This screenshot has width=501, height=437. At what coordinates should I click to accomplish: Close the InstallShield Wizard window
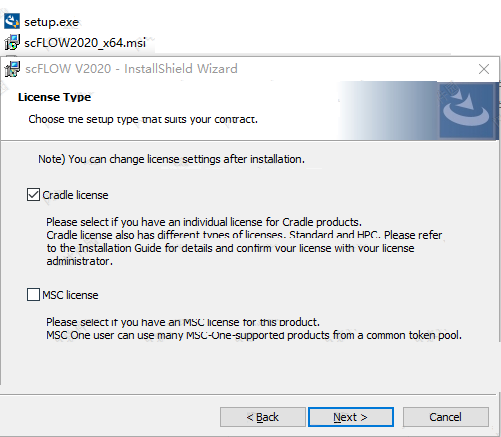484,69
